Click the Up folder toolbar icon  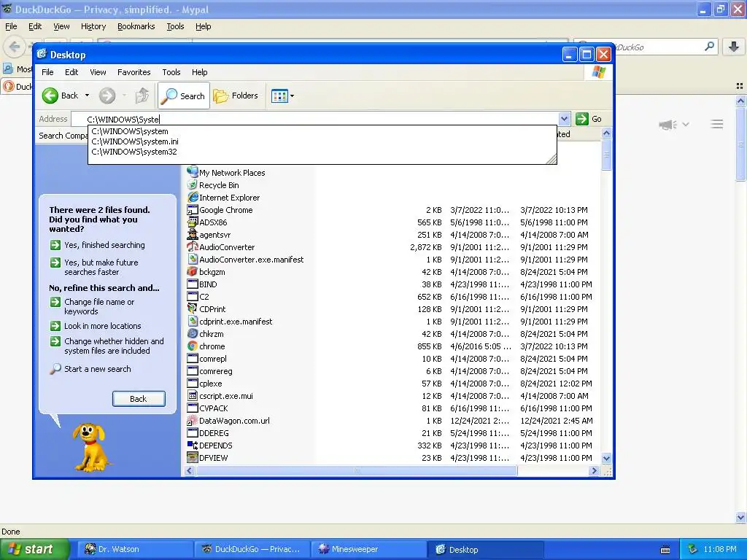click(142, 96)
